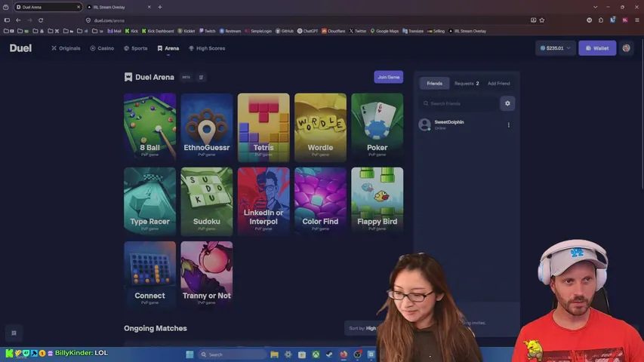Click the Join Game button
Screen dimensions: 644x362
tap(388, 77)
